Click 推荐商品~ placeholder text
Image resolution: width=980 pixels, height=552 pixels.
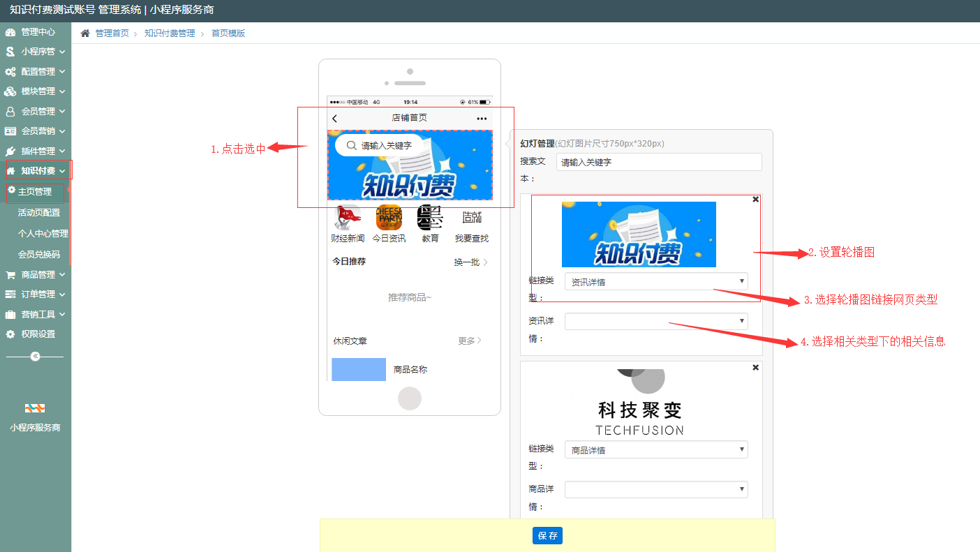tap(410, 298)
